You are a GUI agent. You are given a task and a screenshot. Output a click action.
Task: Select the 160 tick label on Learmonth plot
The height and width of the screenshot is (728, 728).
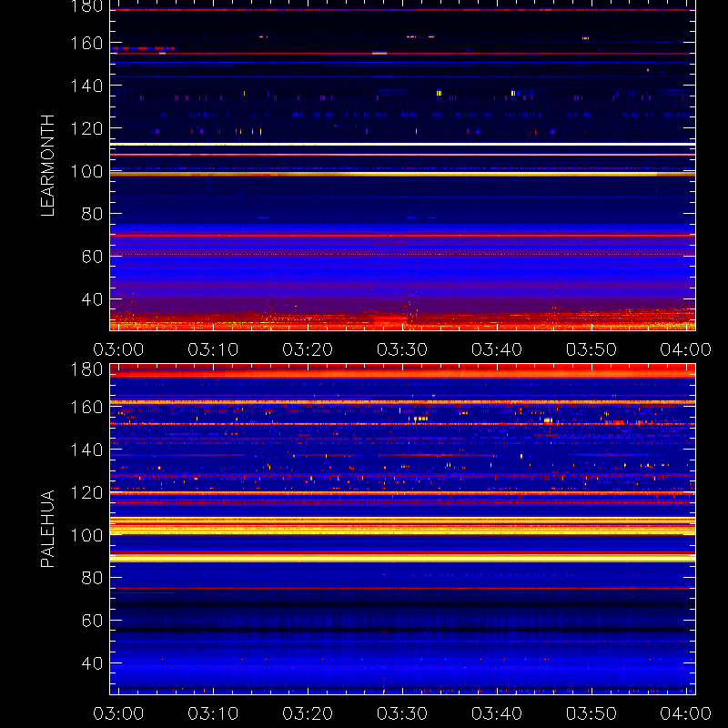[x=86, y=43]
